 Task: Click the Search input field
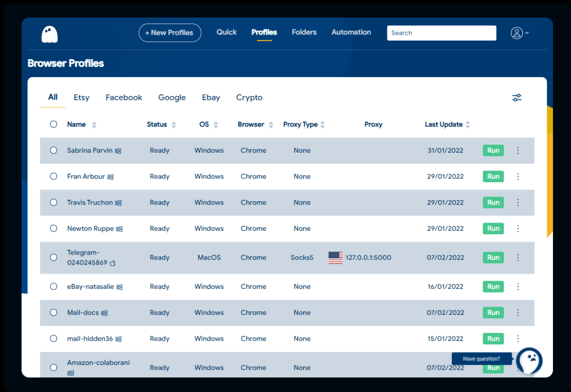(x=441, y=33)
